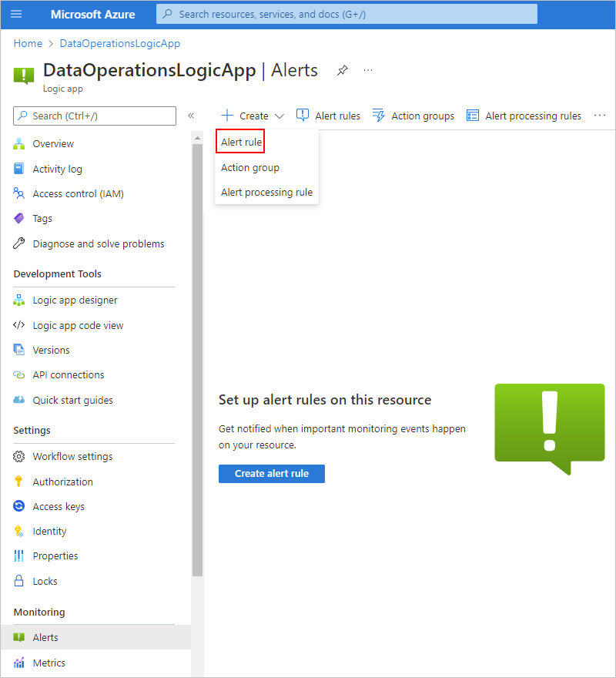Image resolution: width=616 pixels, height=678 pixels.
Task: Click the Quick start guides cloud icon
Action: pos(19,400)
